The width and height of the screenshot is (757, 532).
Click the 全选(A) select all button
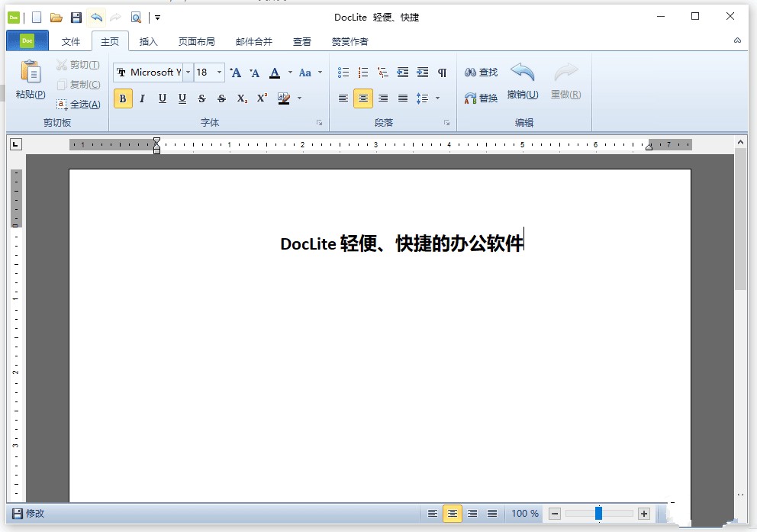pyautogui.click(x=79, y=105)
